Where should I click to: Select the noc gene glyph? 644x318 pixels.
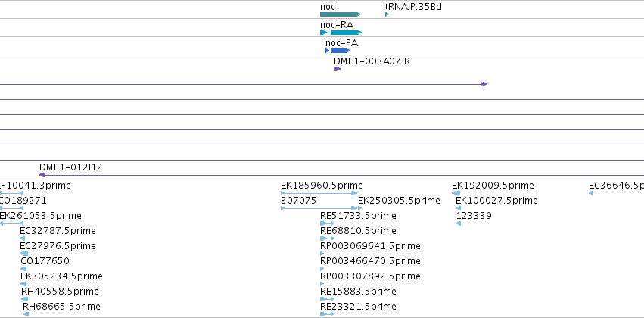tap(341, 14)
